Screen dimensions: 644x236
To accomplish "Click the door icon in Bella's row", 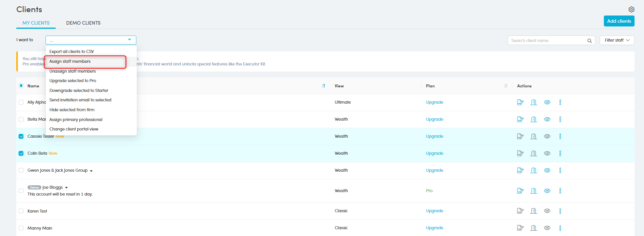I will click(534, 120).
